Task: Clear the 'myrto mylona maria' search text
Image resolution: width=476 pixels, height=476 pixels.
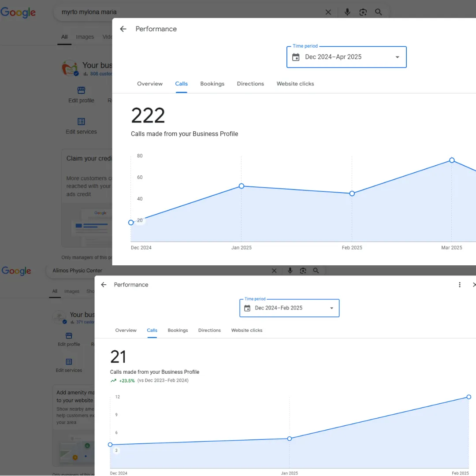Action: (x=328, y=12)
